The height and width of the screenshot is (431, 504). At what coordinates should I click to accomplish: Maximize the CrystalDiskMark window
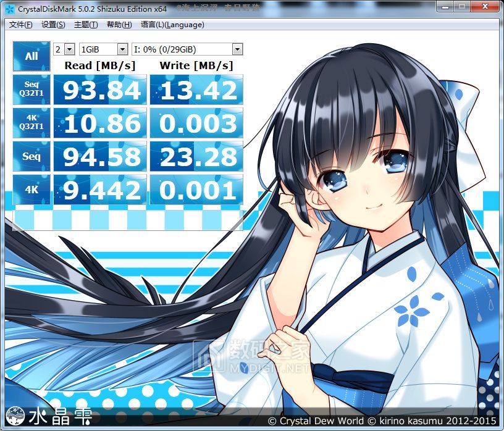[462, 6]
